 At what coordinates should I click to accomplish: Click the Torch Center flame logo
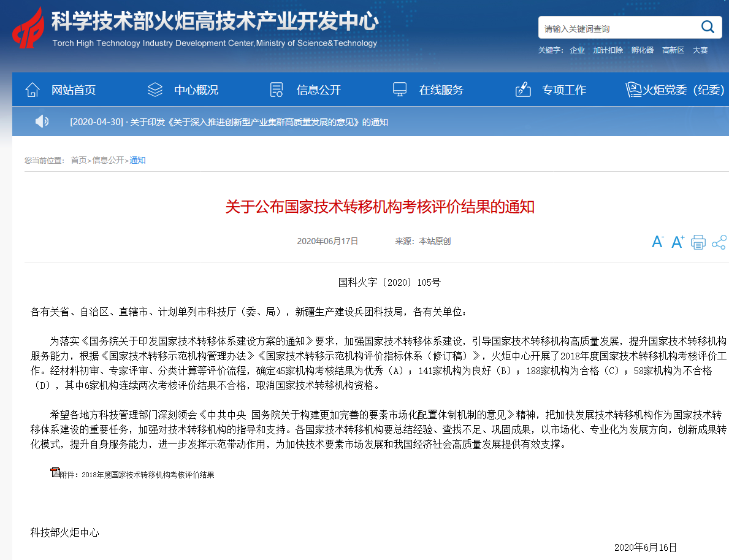tap(28, 28)
